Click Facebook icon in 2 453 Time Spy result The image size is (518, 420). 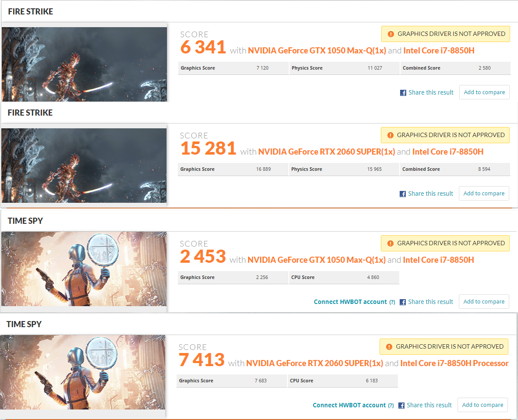(x=403, y=302)
